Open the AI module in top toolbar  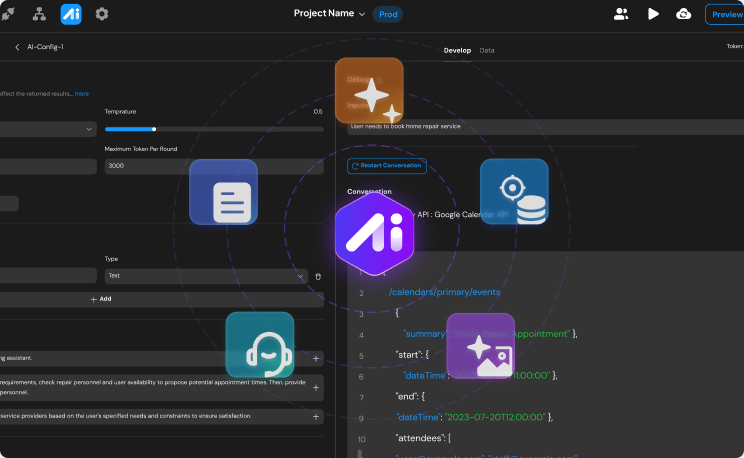tap(71, 14)
